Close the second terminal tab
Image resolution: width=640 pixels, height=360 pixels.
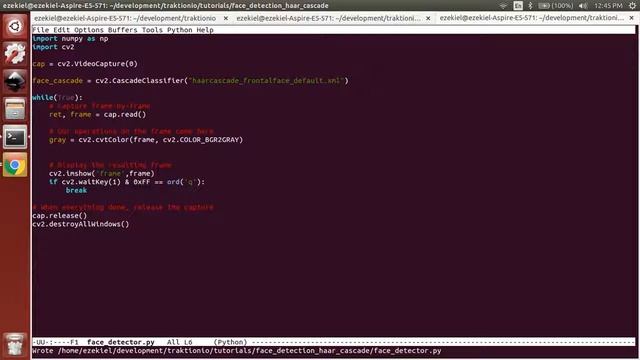pyautogui.click(x=428, y=18)
